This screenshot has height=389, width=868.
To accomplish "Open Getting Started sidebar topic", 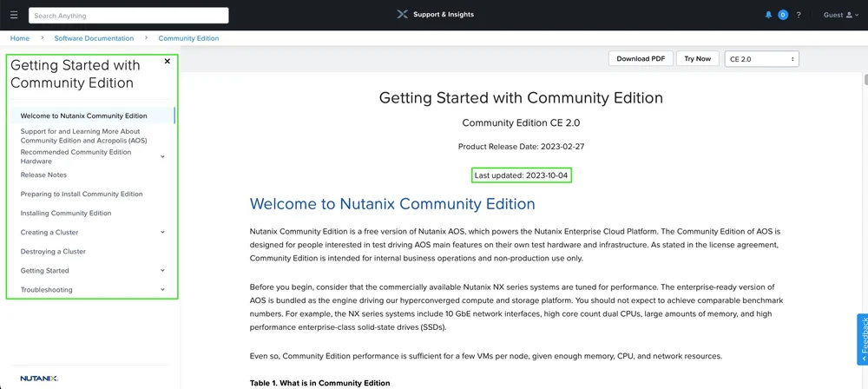I will point(45,270).
